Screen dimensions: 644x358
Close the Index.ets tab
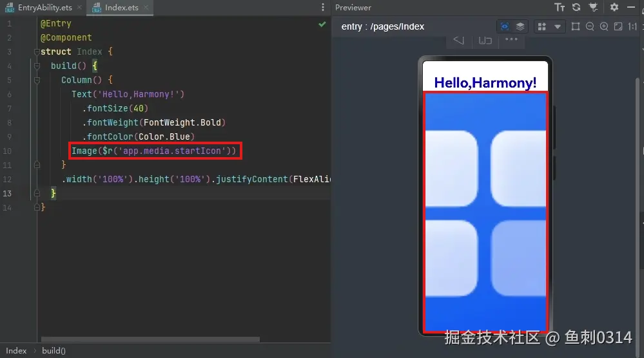pos(146,7)
